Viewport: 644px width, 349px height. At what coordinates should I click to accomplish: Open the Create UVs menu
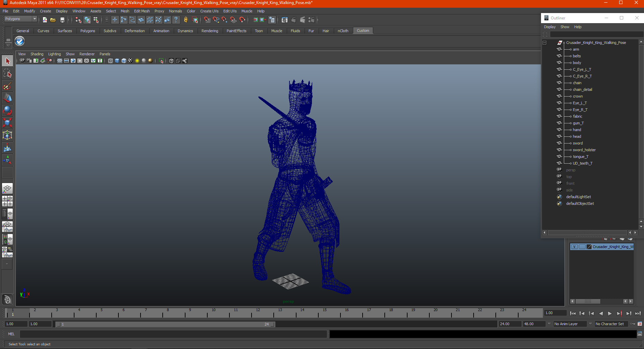(x=209, y=11)
